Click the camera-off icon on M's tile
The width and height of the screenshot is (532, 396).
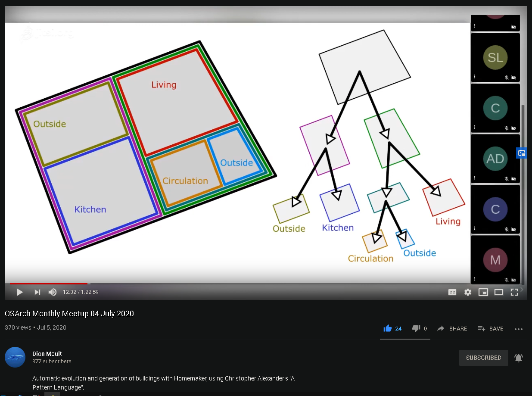tap(513, 280)
